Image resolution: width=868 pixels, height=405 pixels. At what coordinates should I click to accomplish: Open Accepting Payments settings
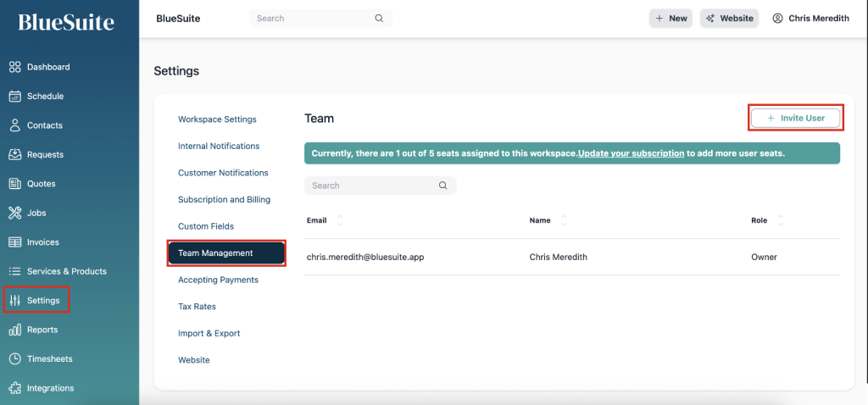coord(218,280)
